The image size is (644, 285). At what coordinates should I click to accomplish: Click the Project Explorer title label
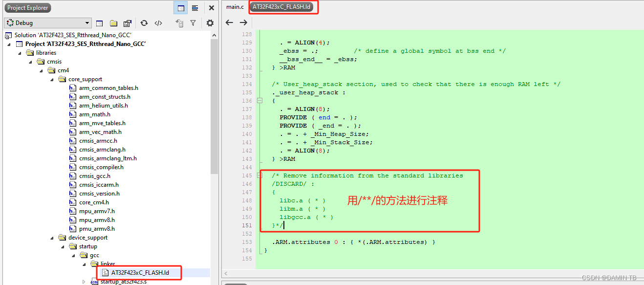click(x=27, y=8)
